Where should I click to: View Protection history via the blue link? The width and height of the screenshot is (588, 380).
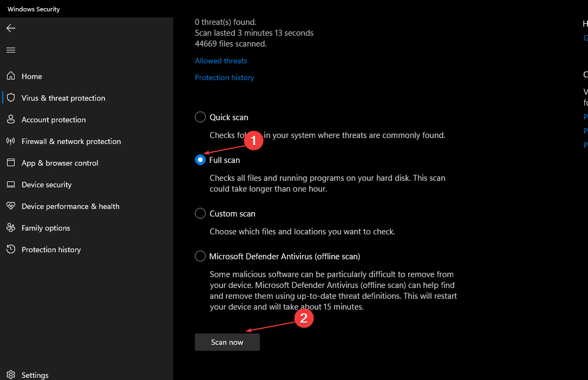coord(224,77)
